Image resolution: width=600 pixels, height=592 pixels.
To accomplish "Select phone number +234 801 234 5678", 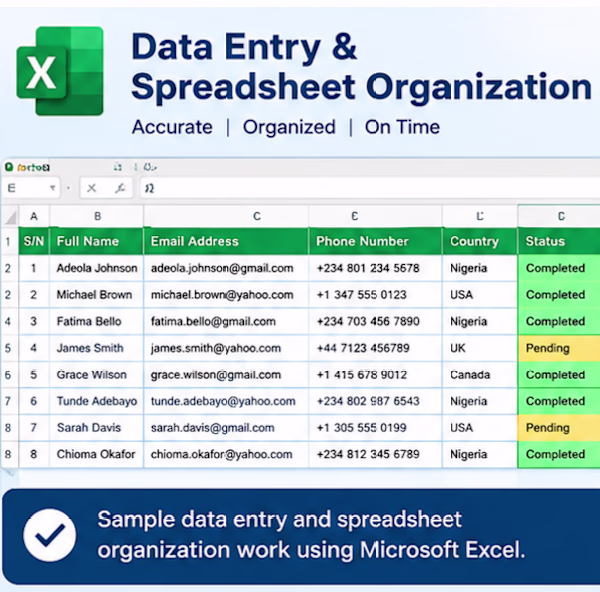I will (368, 268).
